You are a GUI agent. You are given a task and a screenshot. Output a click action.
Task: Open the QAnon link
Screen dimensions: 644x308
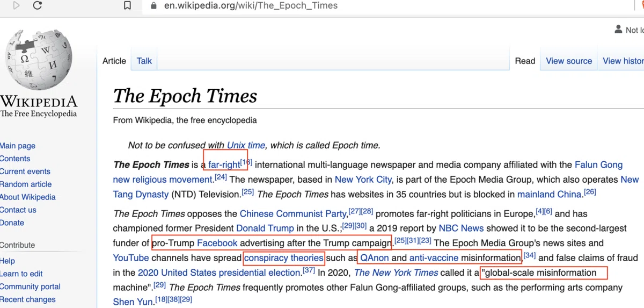point(375,258)
